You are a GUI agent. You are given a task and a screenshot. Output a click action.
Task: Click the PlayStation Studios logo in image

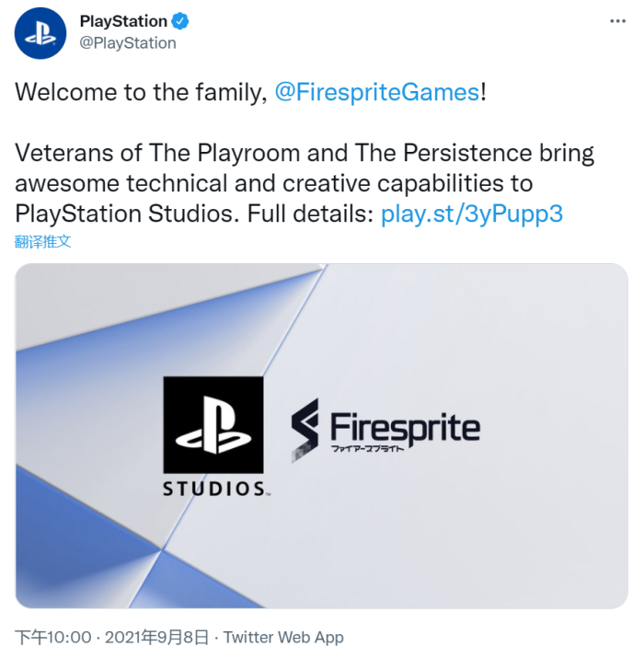(x=213, y=424)
